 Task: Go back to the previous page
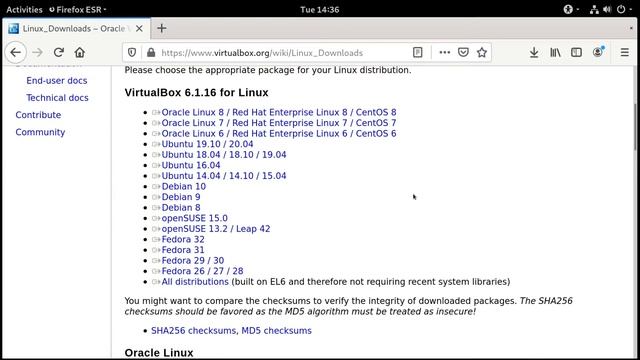(16, 52)
